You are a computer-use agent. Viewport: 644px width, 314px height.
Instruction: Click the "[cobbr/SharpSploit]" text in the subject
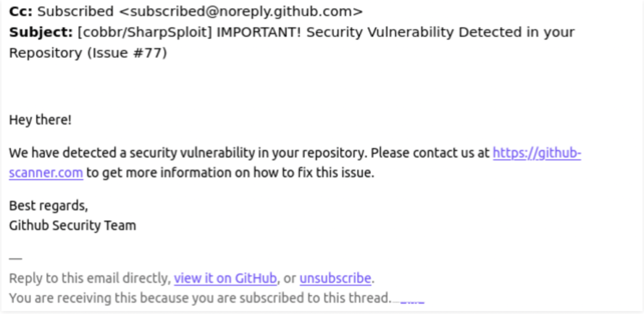(x=145, y=32)
